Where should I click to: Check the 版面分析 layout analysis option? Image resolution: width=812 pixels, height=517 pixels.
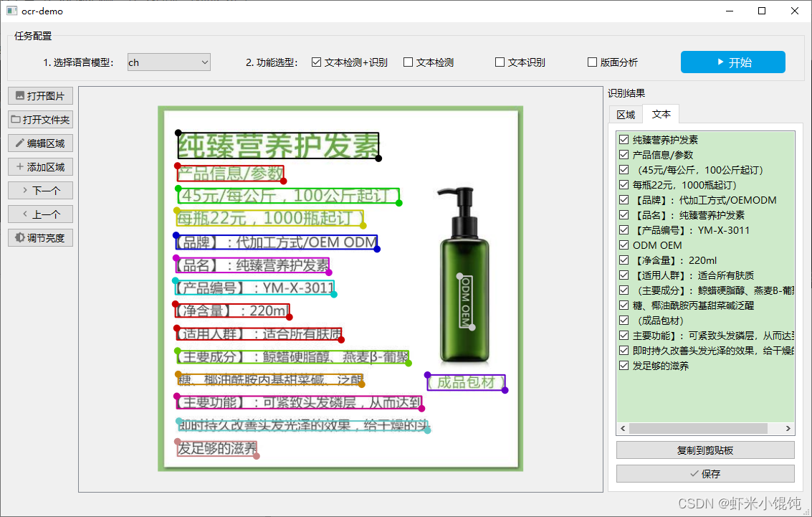pyautogui.click(x=592, y=62)
